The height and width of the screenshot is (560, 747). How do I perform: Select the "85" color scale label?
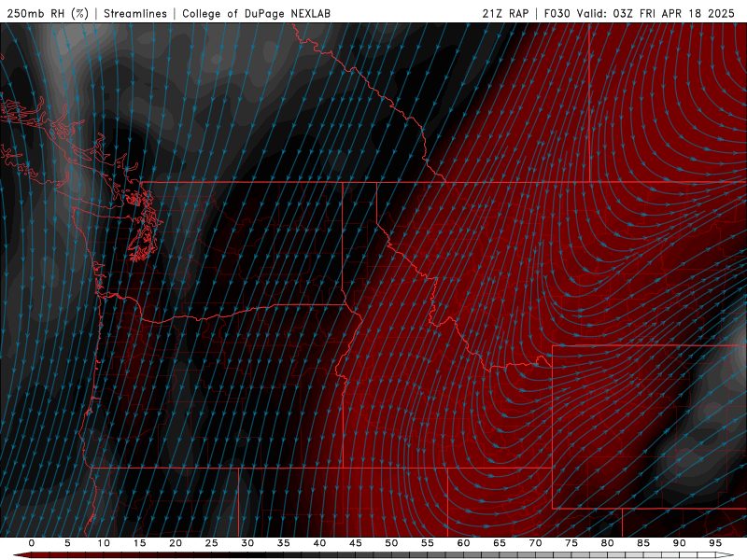coord(643,543)
